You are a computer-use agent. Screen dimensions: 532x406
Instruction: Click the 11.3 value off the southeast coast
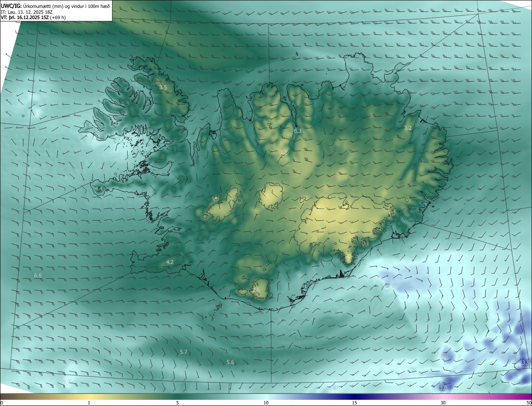pyautogui.click(x=389, y=286)
